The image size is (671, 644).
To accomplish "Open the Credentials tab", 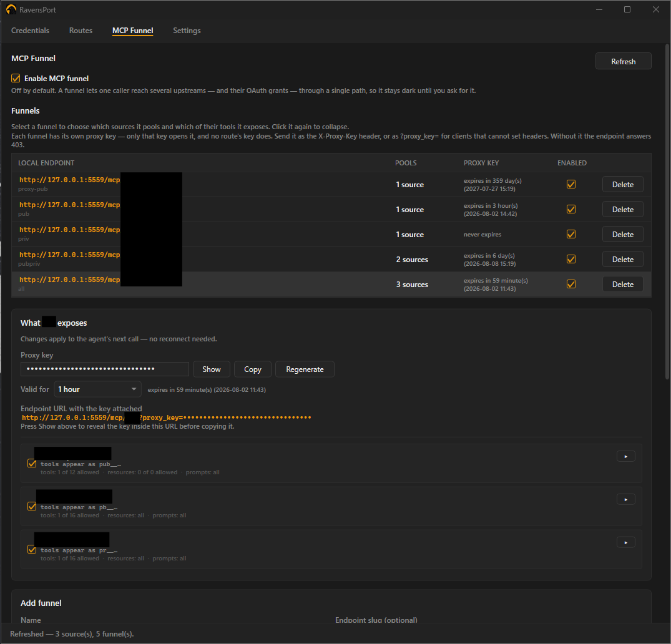I will tap(30, 31).
